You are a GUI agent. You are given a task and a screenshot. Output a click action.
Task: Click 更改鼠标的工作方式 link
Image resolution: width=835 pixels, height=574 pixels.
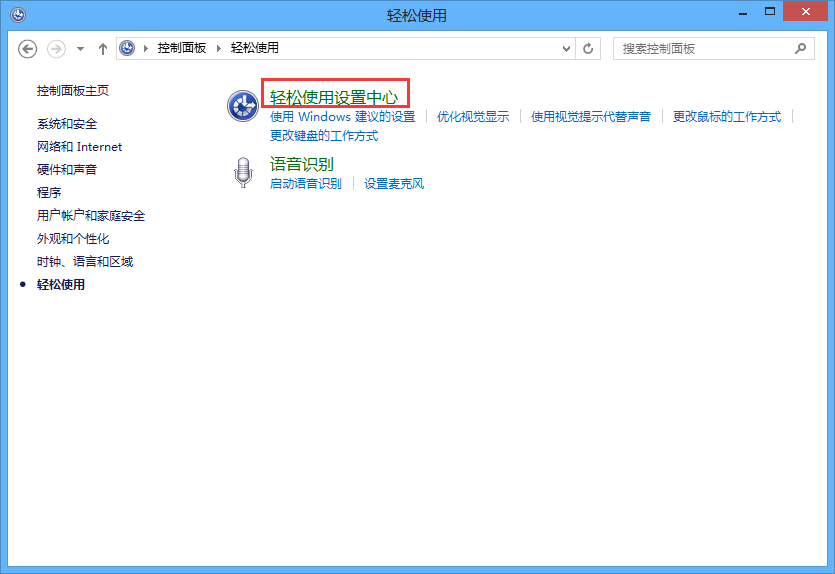tap(727, 117)
